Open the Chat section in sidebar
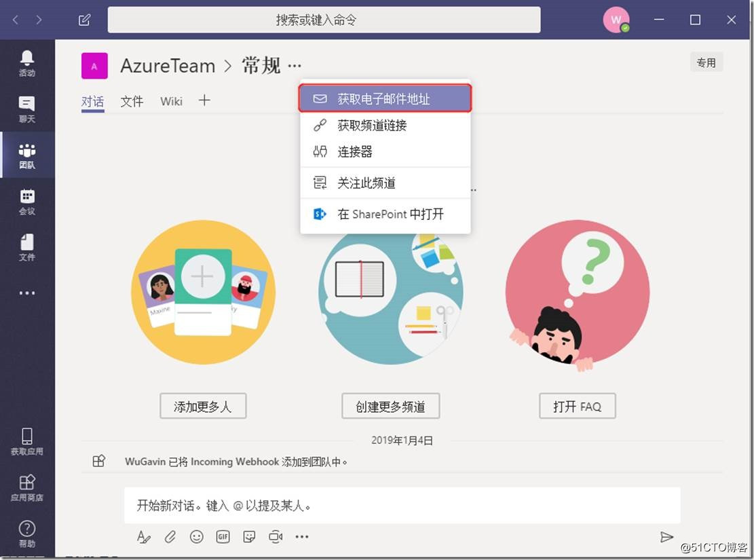Image resolution: width=754 pixels, height=560 pixels. (27, 109)
